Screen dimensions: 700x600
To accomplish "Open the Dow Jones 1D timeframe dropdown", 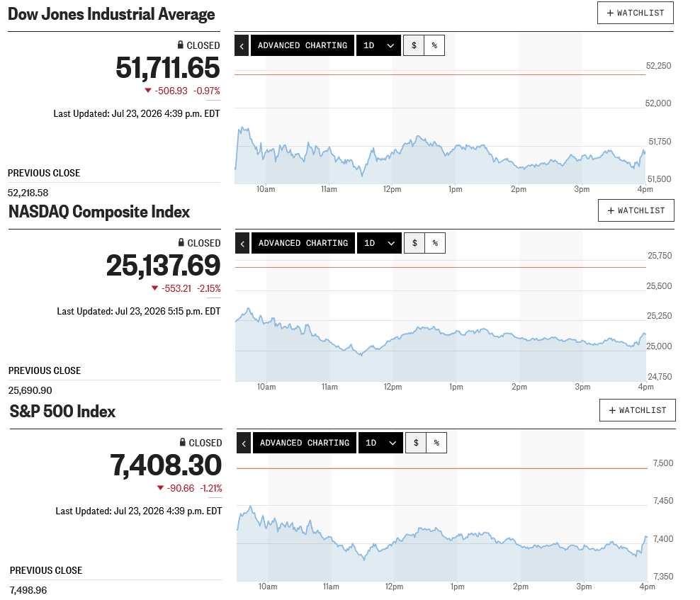I will click(x=378, y=45).
